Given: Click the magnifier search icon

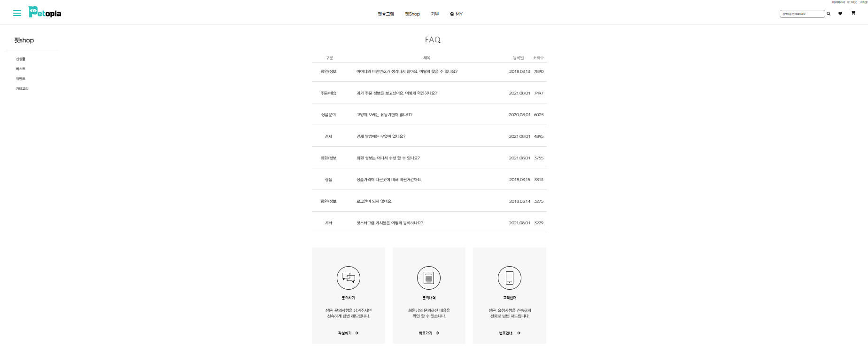Looking at the screenshot, I should 829,14.
